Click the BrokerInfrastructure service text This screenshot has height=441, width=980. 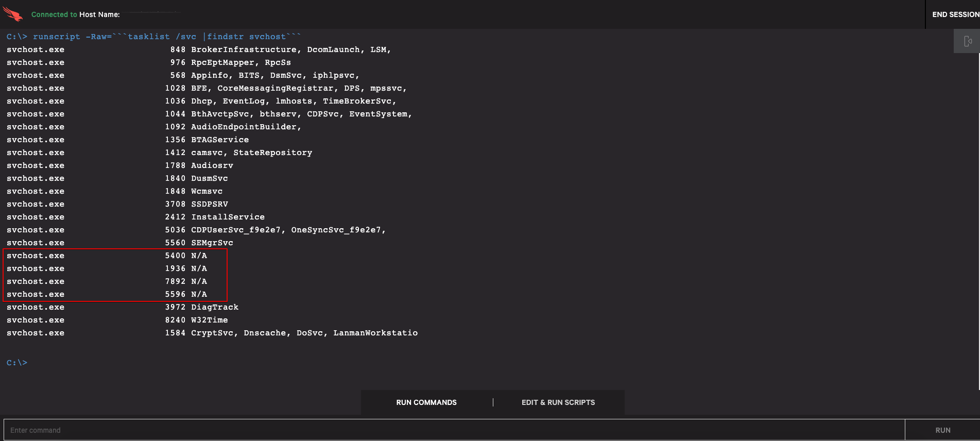244,49
